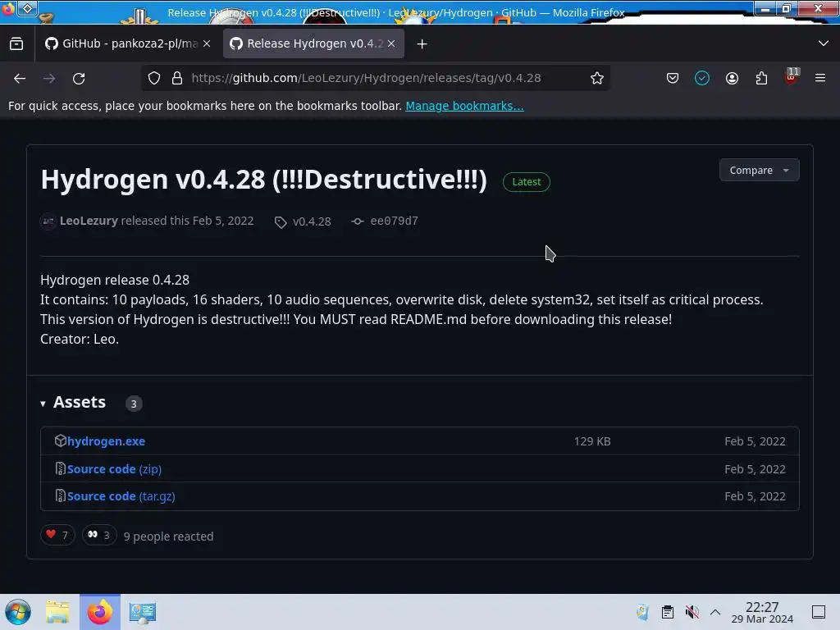840x630 pixels.
Task: Click the muted volume tray icon
Action: 692,612
